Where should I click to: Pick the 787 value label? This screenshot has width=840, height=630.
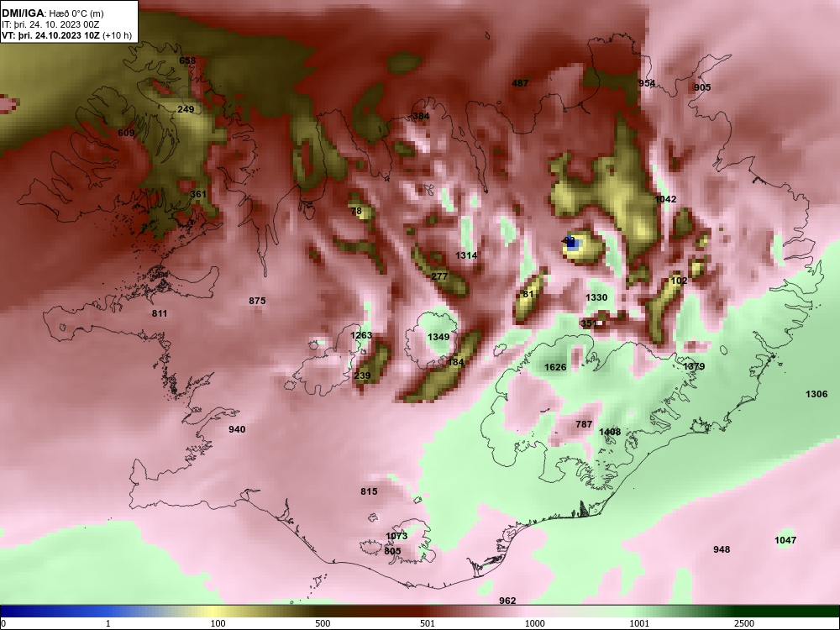click(x=584, y=424)
